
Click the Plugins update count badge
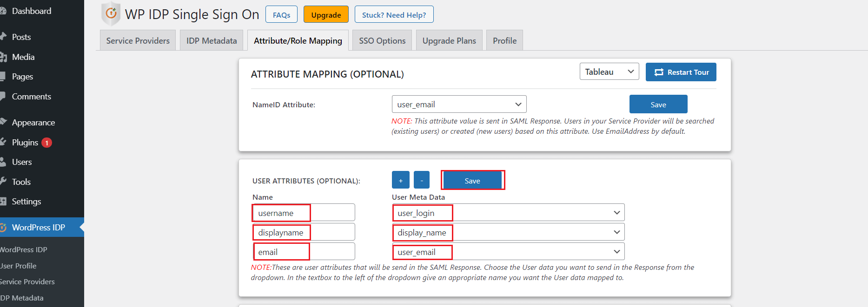46,143
